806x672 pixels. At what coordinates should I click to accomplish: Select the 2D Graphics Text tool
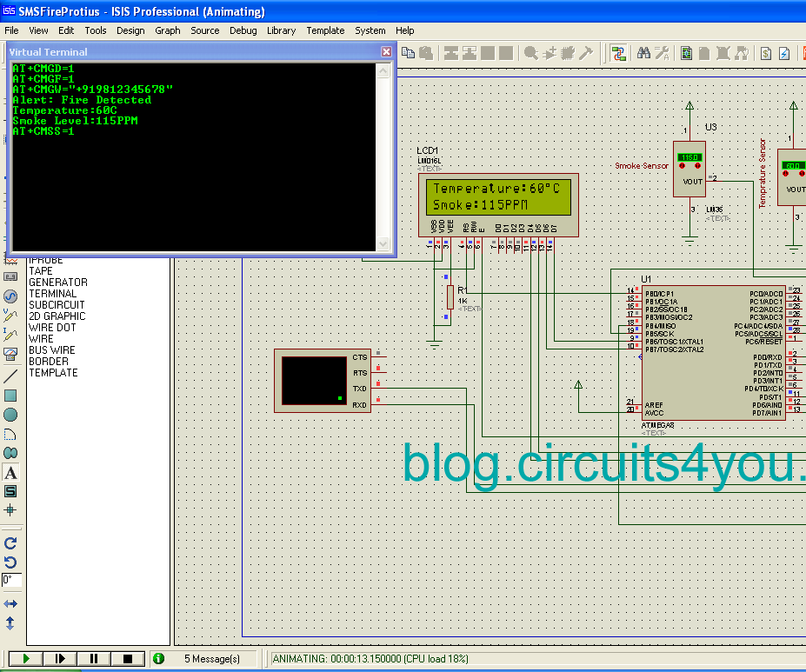11,470
